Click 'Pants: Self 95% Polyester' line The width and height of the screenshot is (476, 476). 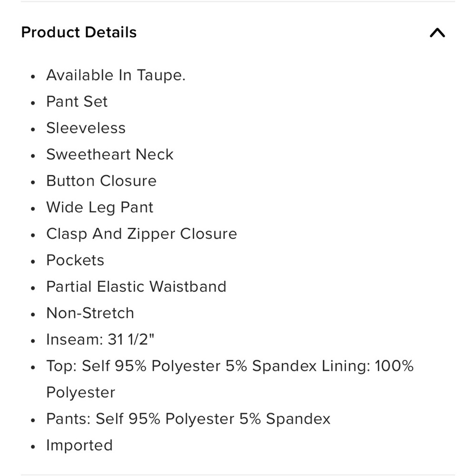click(188, 419)
